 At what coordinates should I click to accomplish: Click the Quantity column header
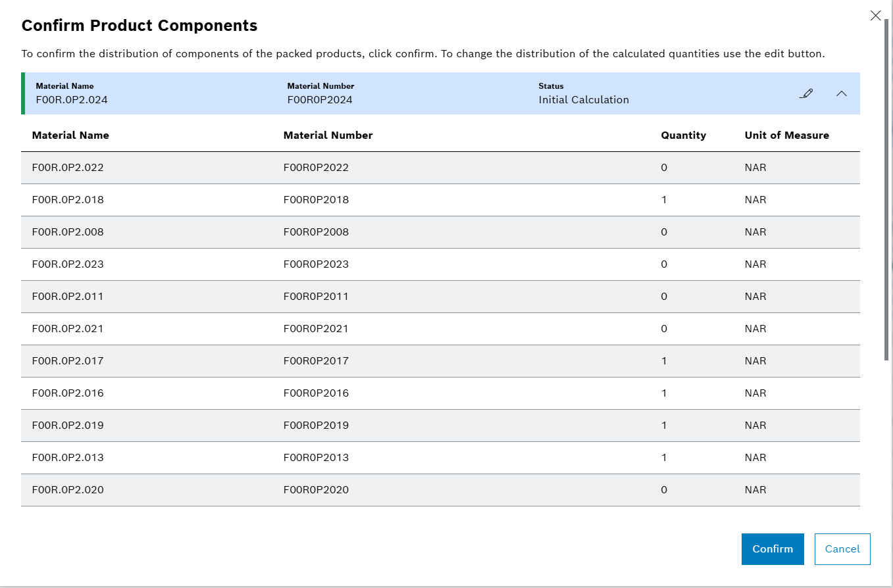pos(684,135)
